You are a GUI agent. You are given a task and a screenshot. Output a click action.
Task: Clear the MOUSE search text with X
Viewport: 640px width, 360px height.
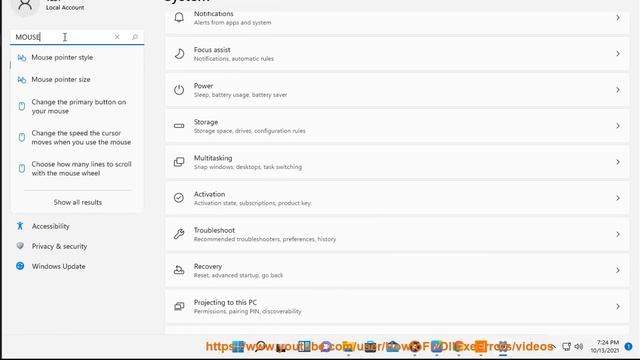coord(117,37)
